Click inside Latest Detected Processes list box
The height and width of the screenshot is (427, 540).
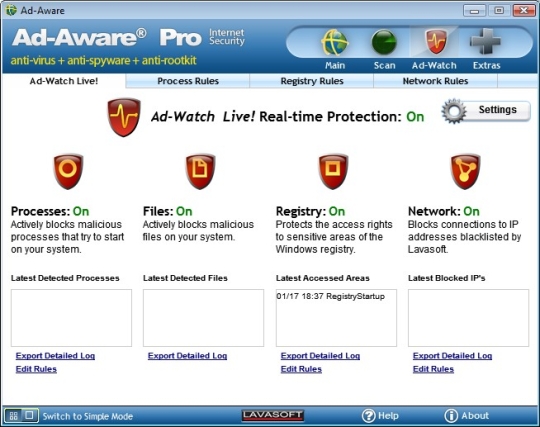(71, 318)
